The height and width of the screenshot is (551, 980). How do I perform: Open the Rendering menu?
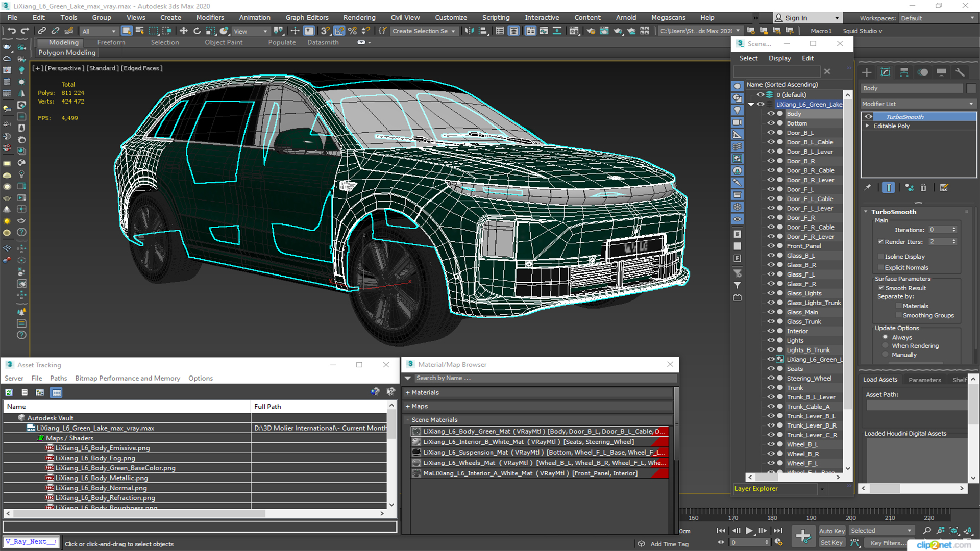[359, 18]
